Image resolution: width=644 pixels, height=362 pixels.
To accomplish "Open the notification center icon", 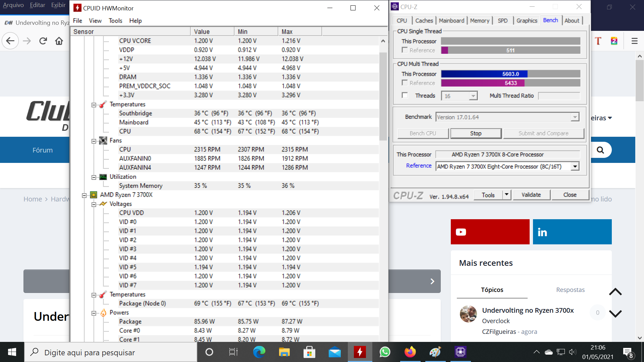I will (x=628, y=353).
